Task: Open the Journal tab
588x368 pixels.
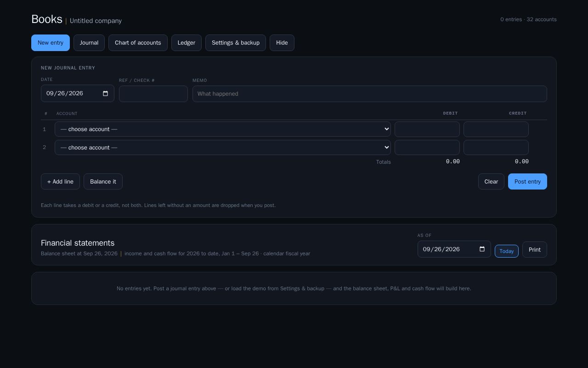Action: 89,43
